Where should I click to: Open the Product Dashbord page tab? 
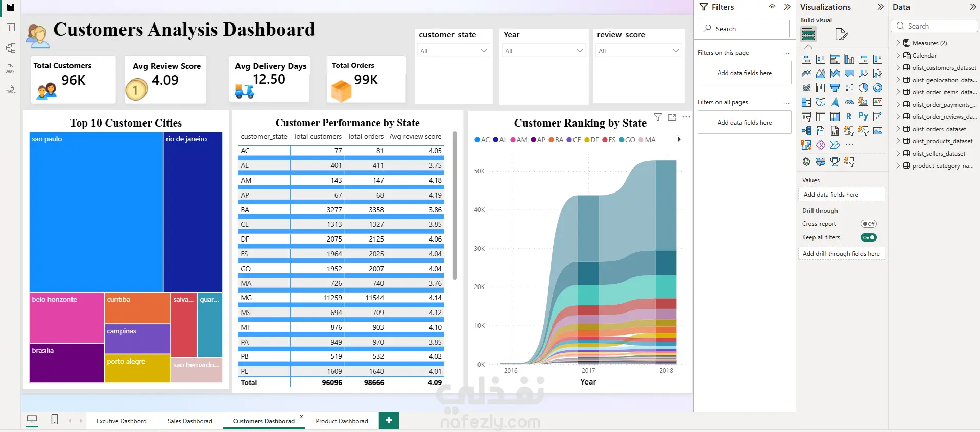(x=342, y=421)
